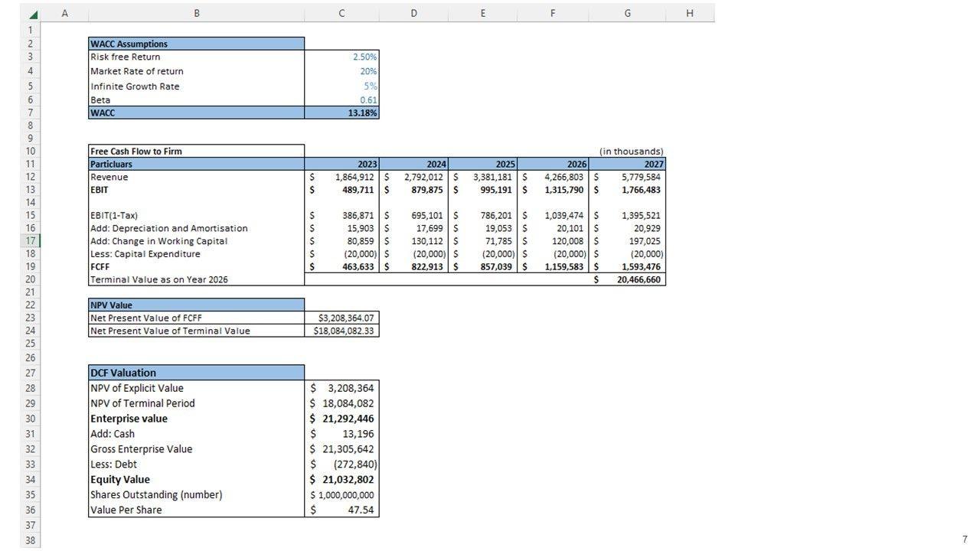The width and height of the screenshot is (980, 551).
Task: Select the Free Cash Flow to Firm title cell
Action: [x=196, y=151]
